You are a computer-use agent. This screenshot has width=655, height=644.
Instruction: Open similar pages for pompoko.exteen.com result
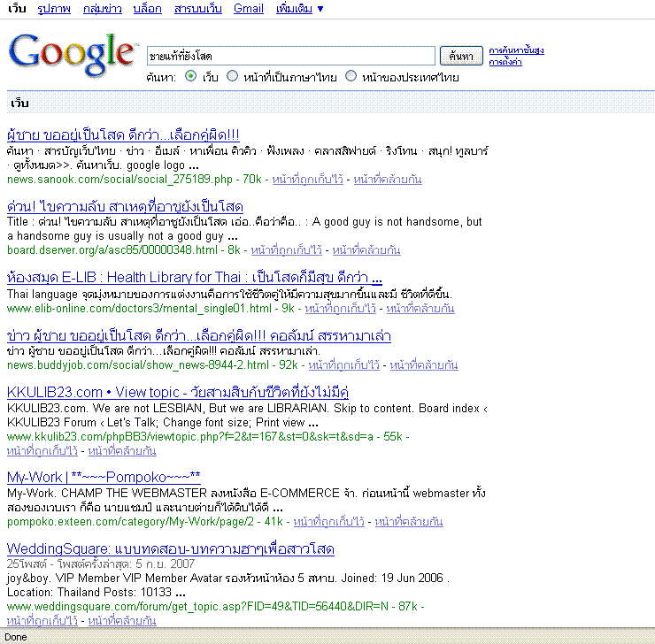pos(409,522)
